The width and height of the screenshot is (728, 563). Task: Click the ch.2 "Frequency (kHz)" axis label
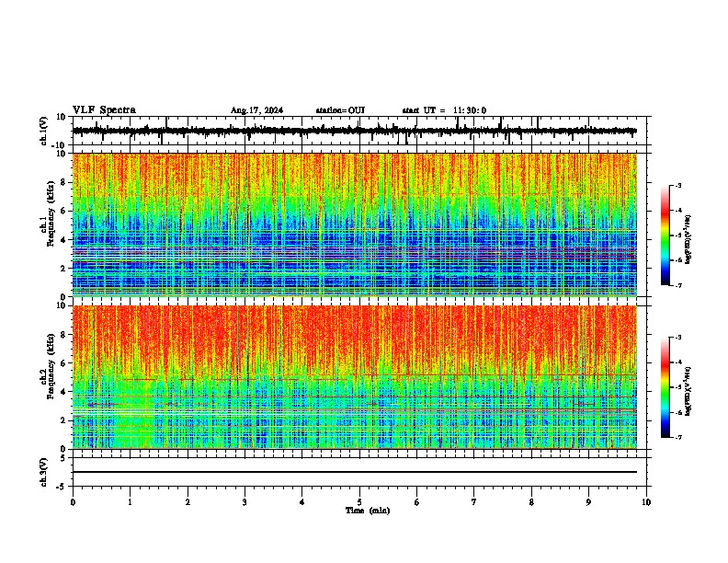click(x=51, y=366)
